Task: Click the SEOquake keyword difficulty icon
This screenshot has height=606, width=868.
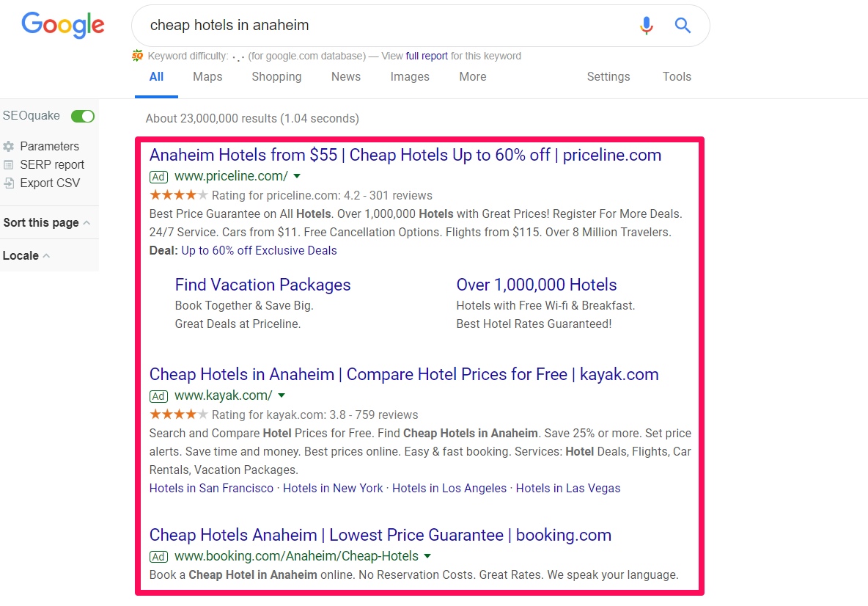Action: (x=137, y=56)
